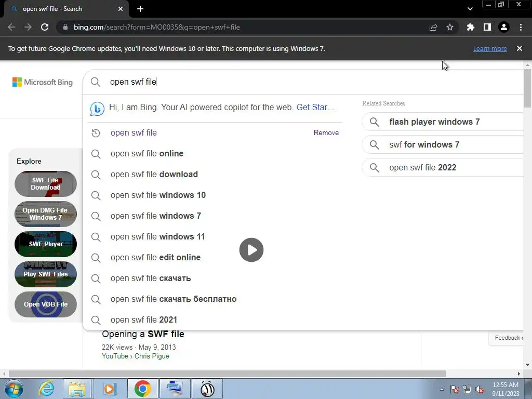
Task: Open the Extensions puzzle icon
Action: [471, 27]
